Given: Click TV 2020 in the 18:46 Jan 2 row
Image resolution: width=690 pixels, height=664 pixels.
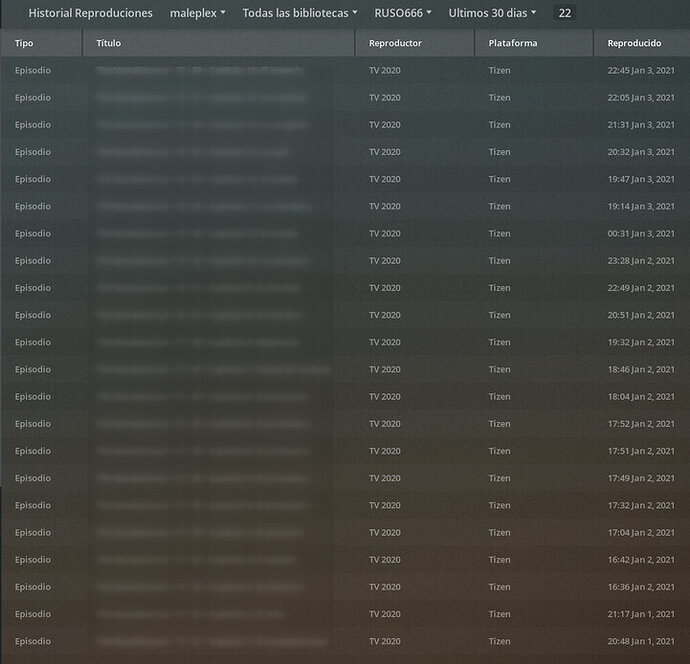Looking at the screenshot, I should click(385, 370).
